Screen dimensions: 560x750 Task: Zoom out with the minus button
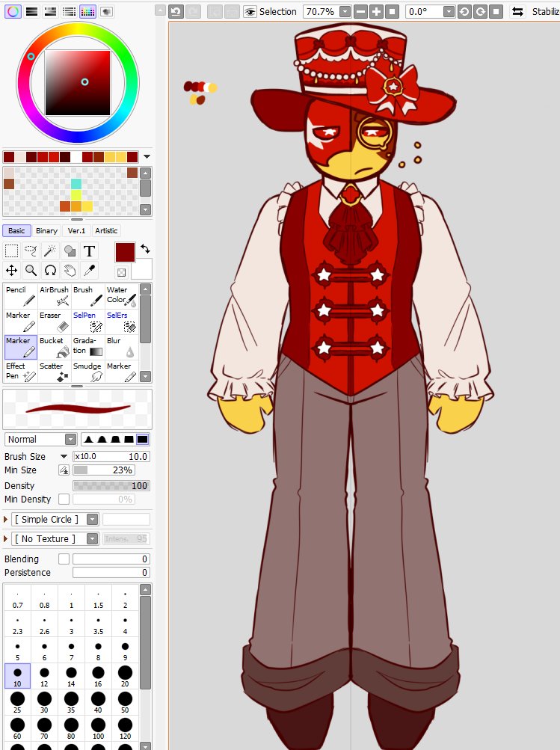[x=361, y=11]
